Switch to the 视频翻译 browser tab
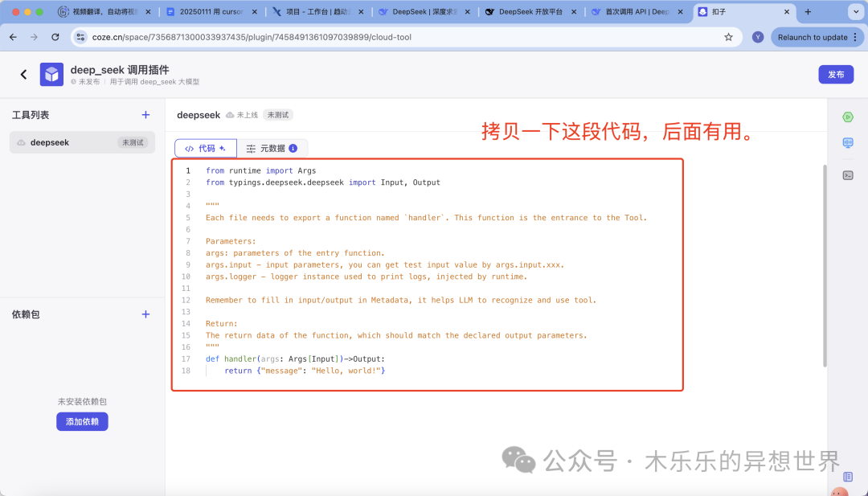868x496 pixels. pyautogui.click(x=105, y=11)
